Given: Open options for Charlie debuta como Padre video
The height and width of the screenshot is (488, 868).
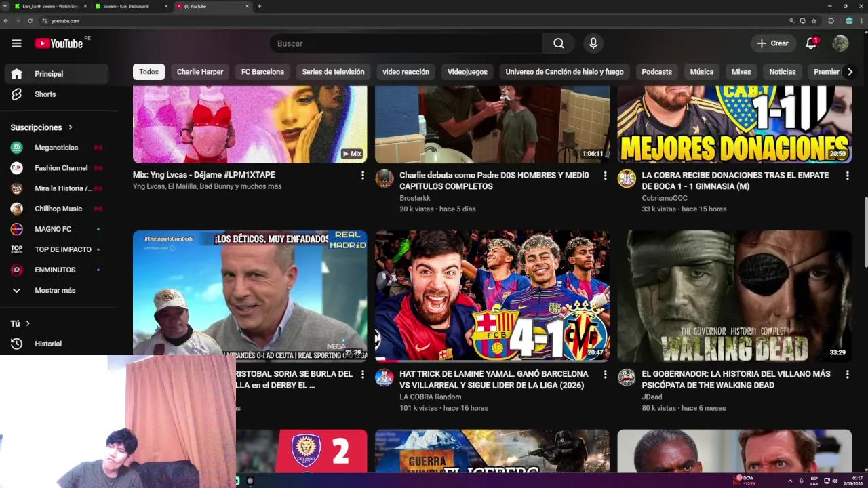Looking at the screenshot, I should 605,176.
